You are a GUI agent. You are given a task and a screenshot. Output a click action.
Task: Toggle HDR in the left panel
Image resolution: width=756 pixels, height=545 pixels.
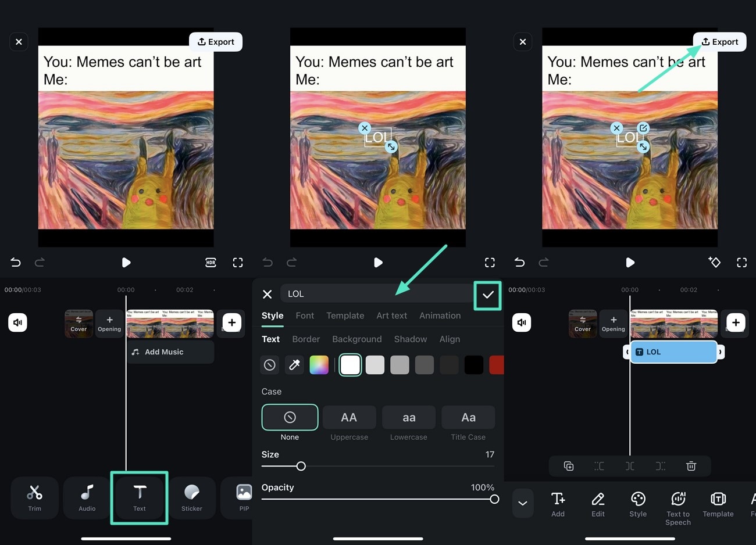click(211, 263)
